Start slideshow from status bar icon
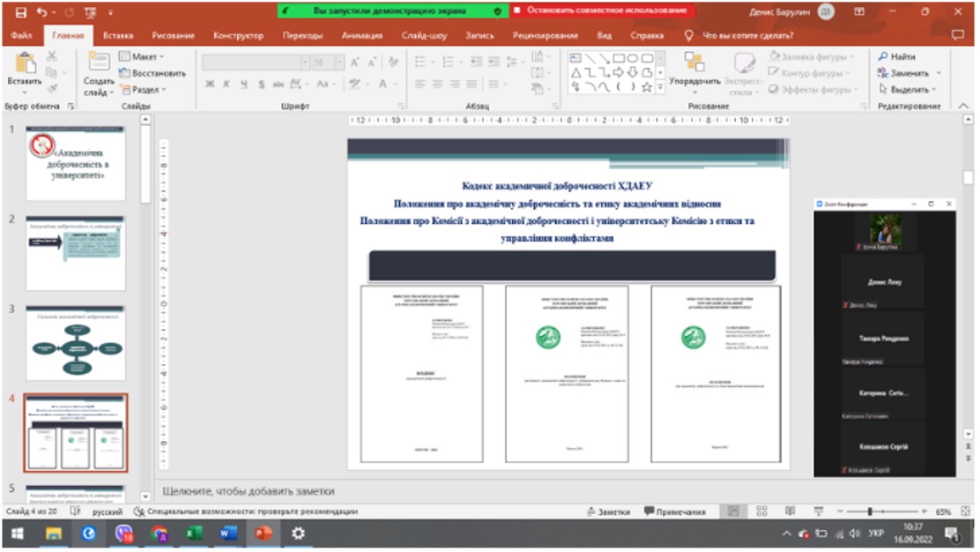The width and height of the screenshot is (980, 552). point(818,511)
